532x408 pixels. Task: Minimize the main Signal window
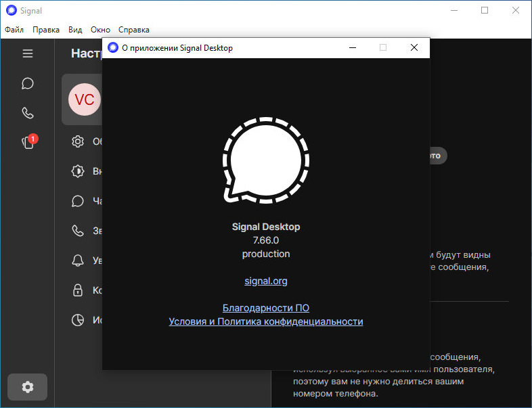(x=454, y=11)
